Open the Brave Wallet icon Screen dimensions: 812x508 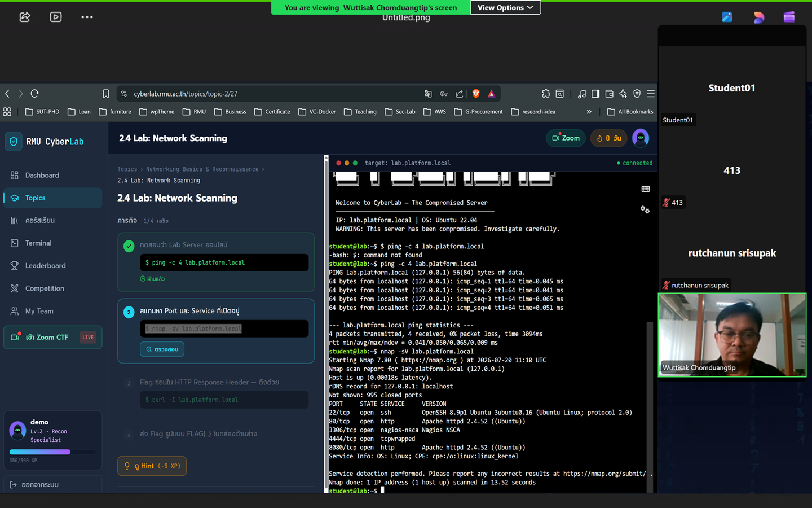[x=610, y=94]
